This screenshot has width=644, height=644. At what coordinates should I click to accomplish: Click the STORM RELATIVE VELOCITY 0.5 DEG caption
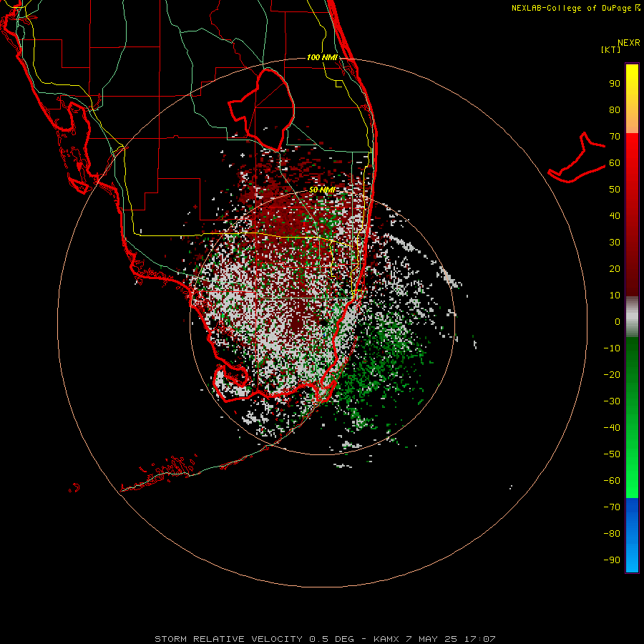[254, 639]
